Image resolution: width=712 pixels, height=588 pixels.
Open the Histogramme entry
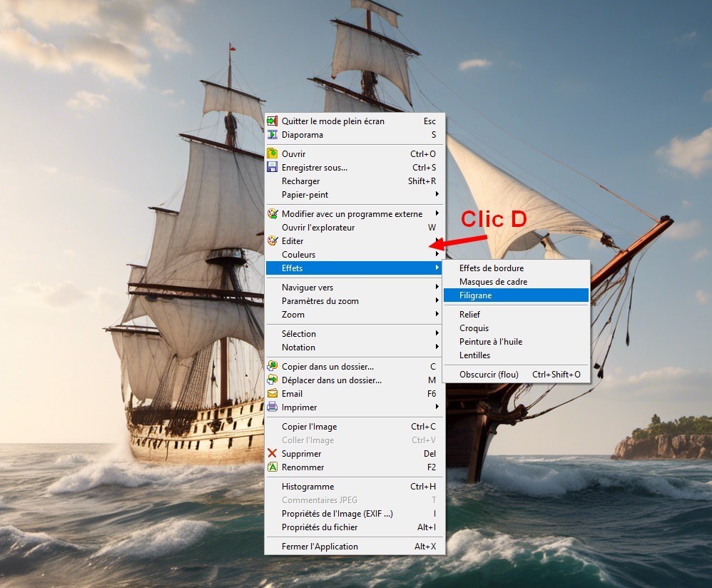coord(354,486)
